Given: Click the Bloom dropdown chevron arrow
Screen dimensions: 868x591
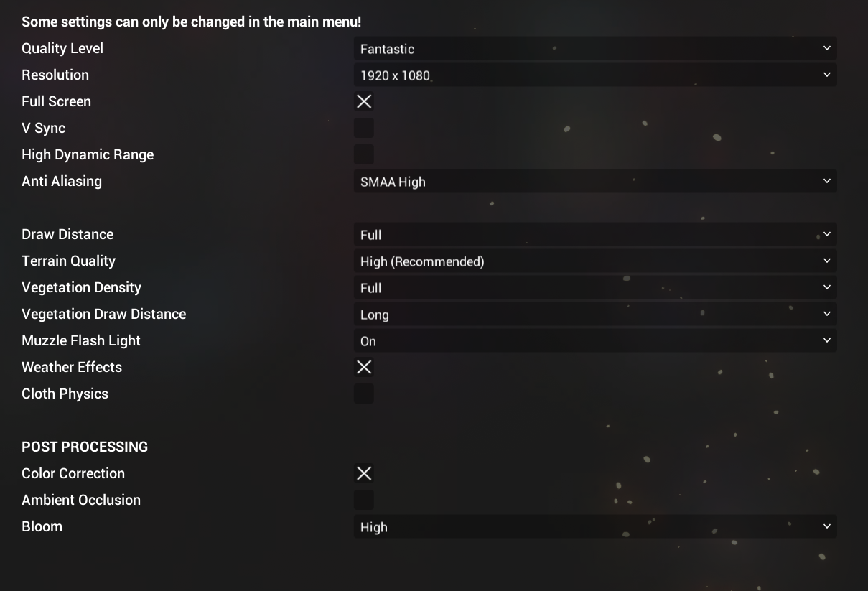Looking at the screenshot, I should click(826, 526).
